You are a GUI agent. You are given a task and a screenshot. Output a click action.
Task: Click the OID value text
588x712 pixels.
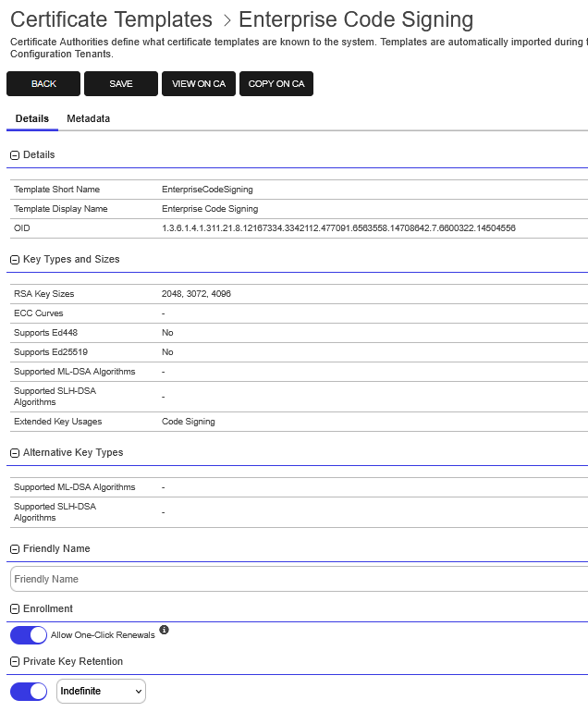point(338,228)
